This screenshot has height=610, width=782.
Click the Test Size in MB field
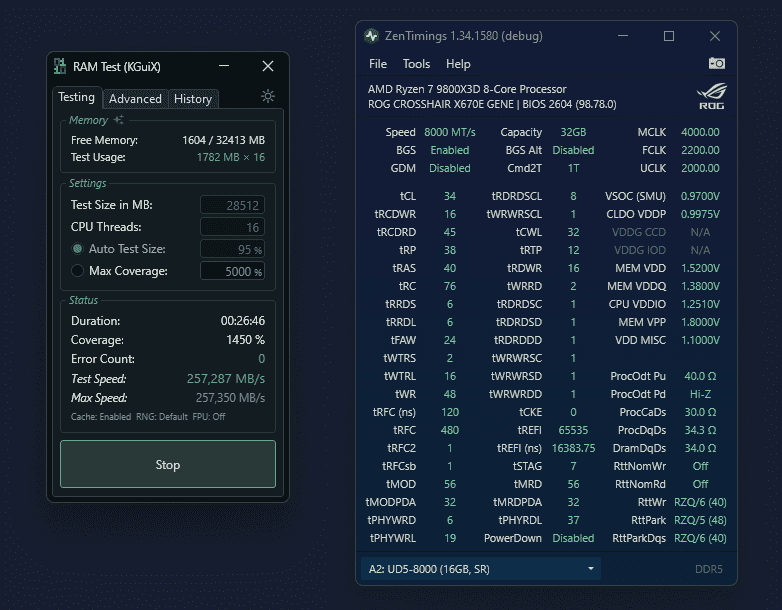[232, 205]
